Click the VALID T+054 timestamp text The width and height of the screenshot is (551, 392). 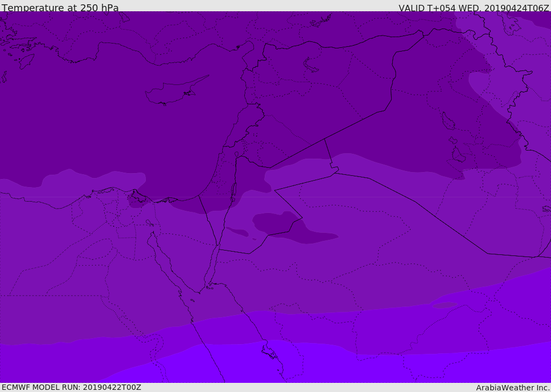coord(474,8)
